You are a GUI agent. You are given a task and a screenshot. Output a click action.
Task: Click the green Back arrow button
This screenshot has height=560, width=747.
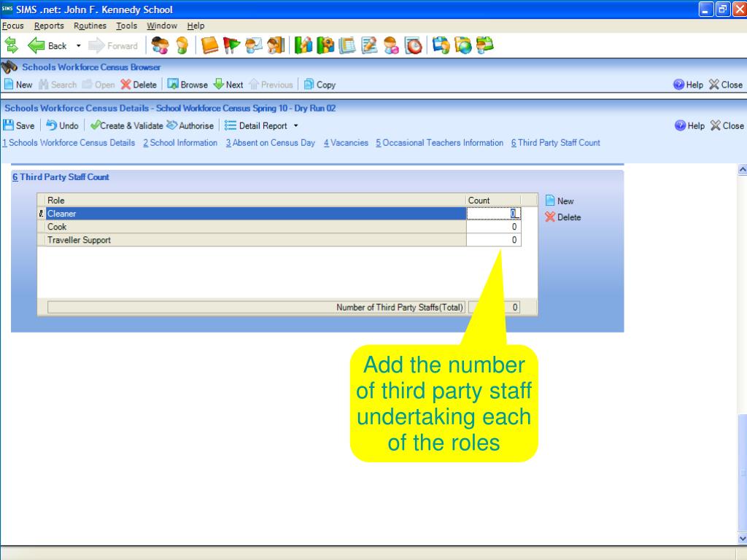coord(38,46)
